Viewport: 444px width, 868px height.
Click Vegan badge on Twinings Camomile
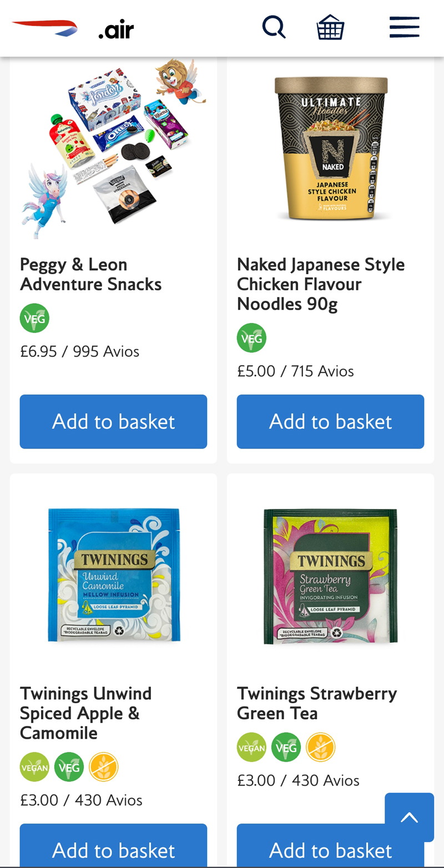pyautogui.click(x=34, y=766)
